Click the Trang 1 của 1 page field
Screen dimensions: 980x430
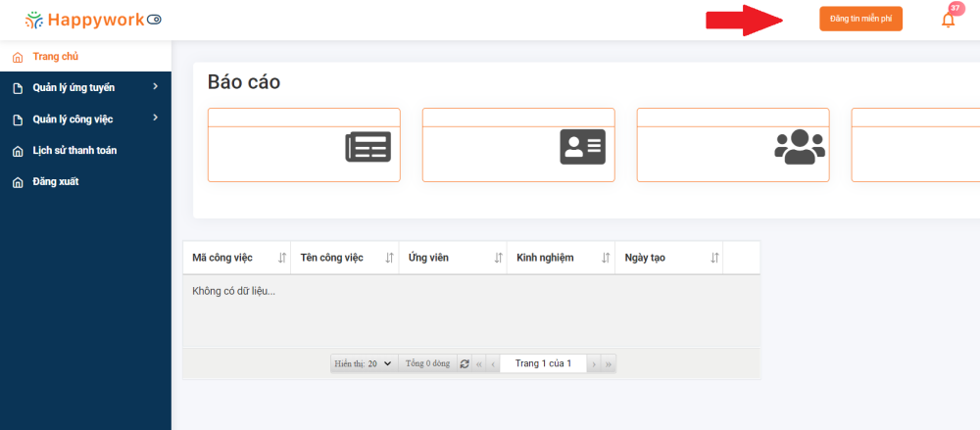[543, 363]
